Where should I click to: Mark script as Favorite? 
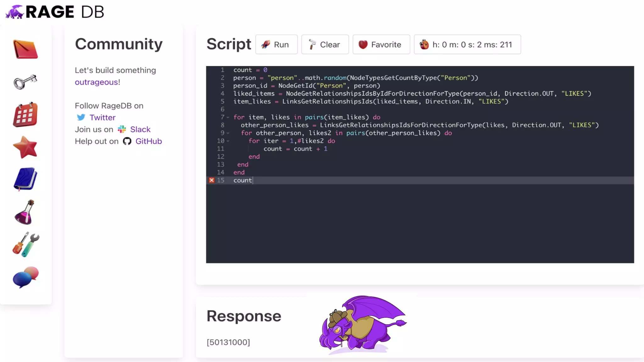[x=381, y=45]
